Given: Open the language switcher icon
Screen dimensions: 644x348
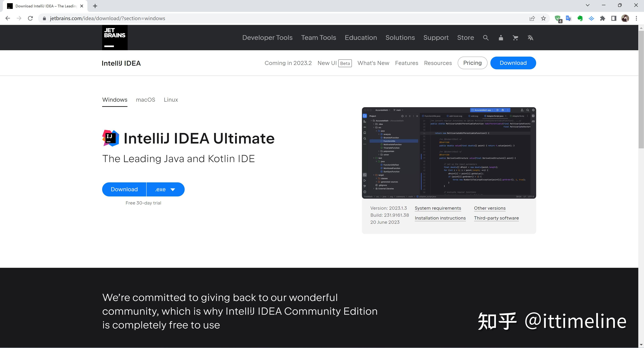Looking at the screenshot, I should (530, 38).
